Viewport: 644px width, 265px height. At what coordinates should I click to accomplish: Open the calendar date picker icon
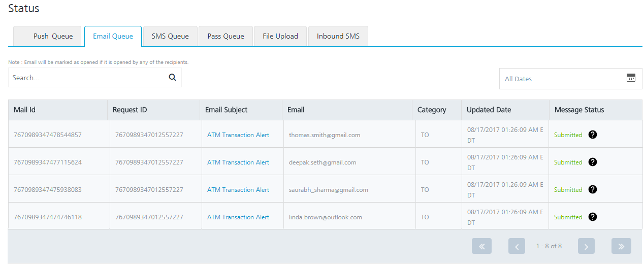pyautogui.click(x=631, y=78)
